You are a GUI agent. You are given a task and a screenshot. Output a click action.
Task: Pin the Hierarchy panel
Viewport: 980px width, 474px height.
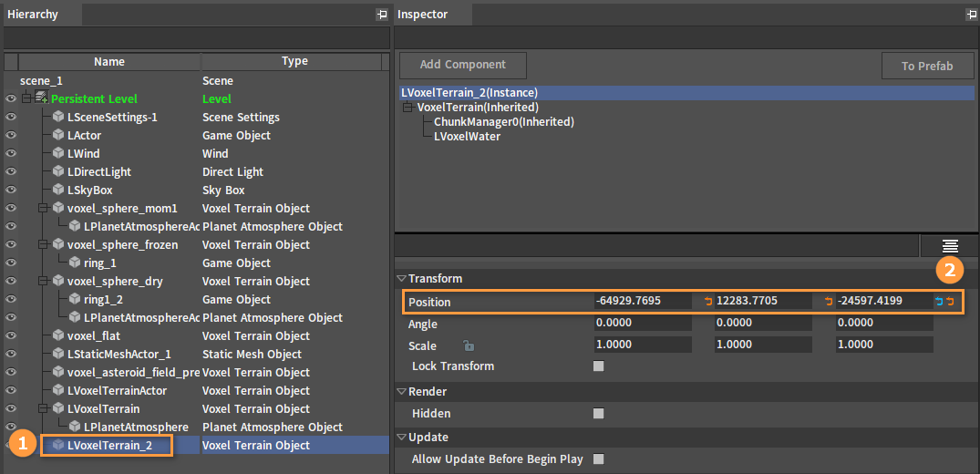pos(382,15)
